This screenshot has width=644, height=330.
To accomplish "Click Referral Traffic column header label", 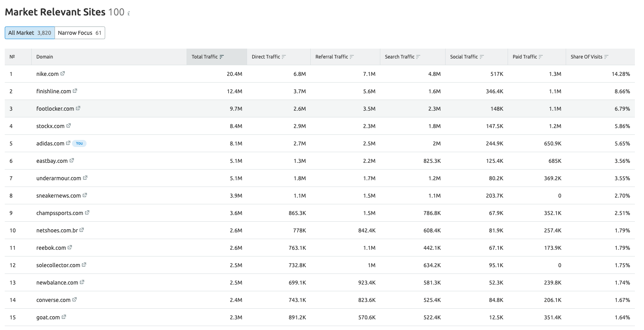I will (332, 57).
